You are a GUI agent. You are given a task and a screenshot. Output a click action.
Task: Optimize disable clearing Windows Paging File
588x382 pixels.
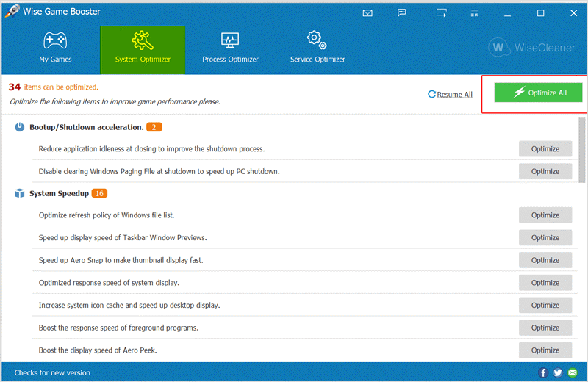[545, 171]
